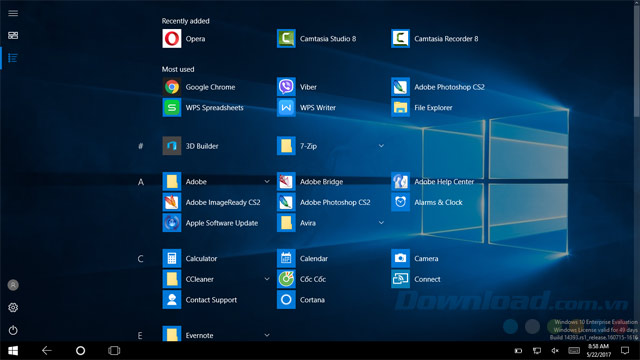
Task: Open Contact Support icon
Action: coord(172,300)
